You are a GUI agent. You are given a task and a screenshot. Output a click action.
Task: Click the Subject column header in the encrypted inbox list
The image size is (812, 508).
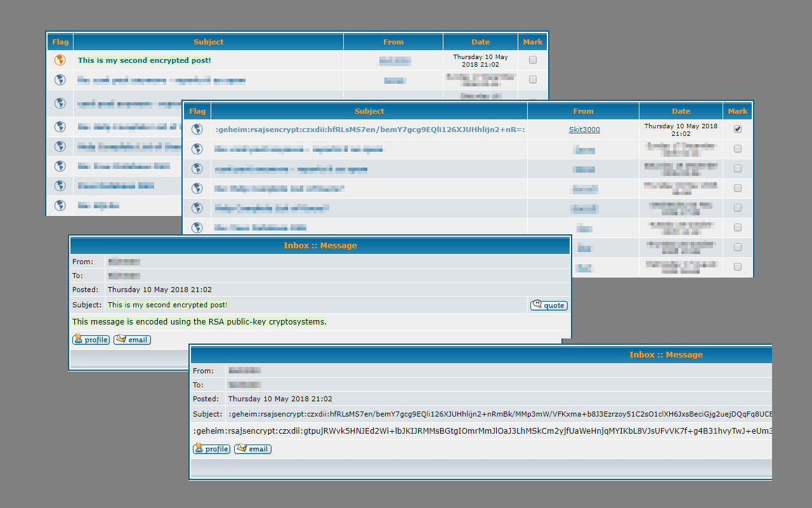pos(369,111)
